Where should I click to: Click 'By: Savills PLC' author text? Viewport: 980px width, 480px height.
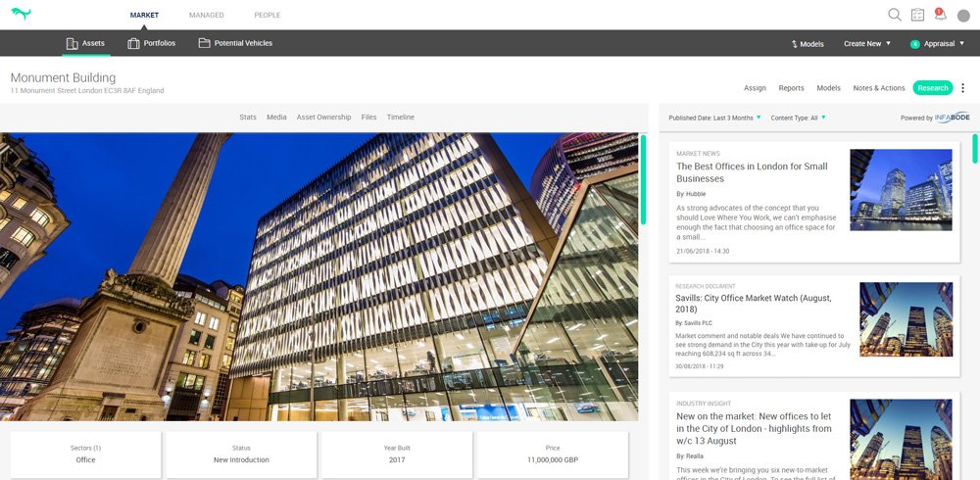click(694, 323)
